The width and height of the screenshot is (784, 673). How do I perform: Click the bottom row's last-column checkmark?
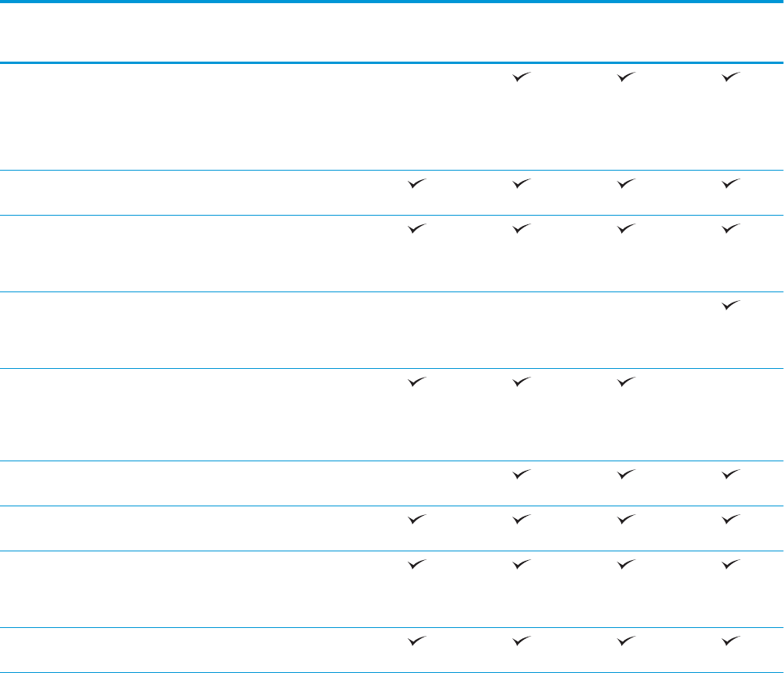pos(730,641)
